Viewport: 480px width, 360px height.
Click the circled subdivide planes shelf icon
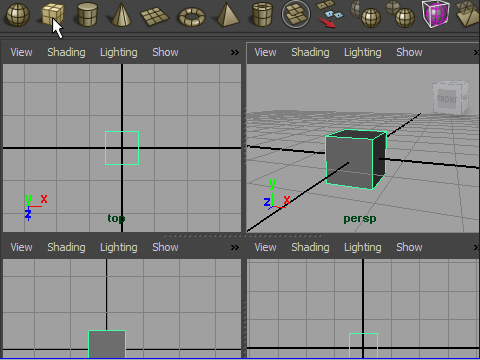(296, 14)
